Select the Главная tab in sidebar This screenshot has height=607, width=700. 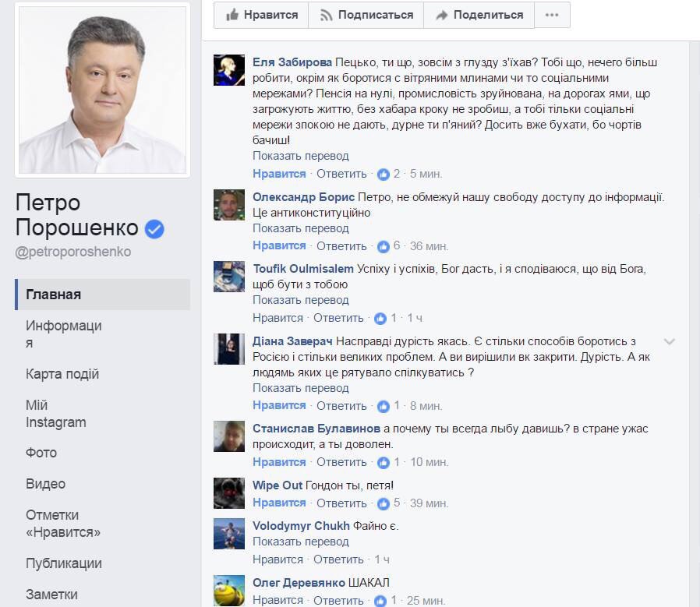click(x=103, y=295)
